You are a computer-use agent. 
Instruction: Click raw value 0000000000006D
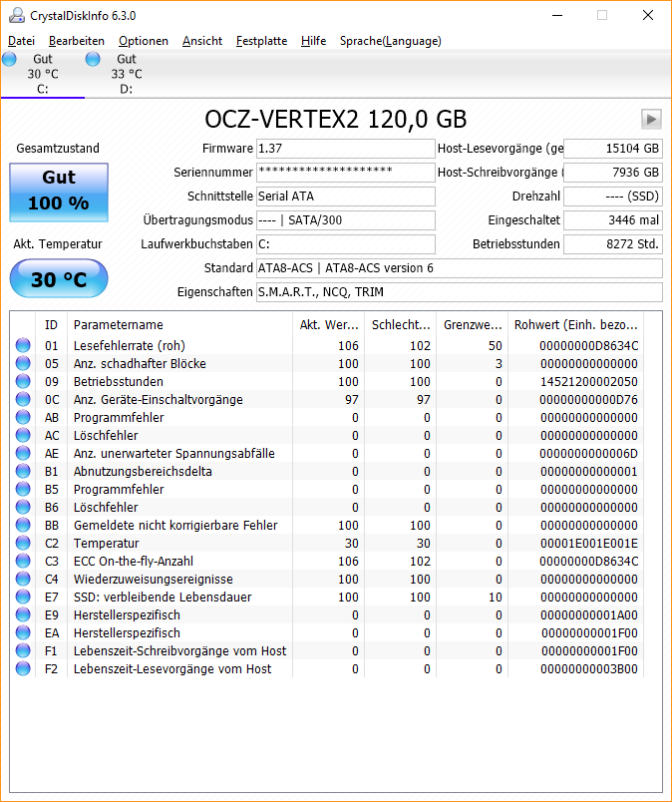588,454
